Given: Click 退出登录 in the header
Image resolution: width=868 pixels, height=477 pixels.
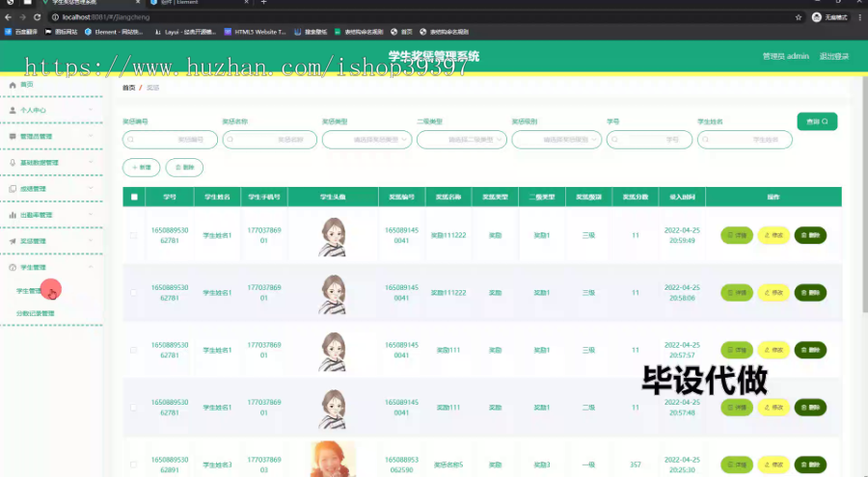Looking at the screenshot, I should tap(833, 57).
